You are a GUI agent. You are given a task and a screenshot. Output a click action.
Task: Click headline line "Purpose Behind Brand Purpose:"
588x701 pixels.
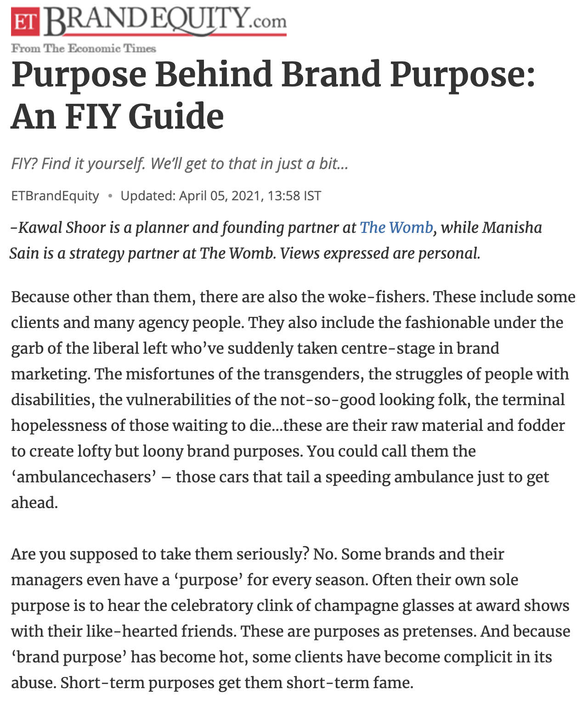[x=273, y=74]
